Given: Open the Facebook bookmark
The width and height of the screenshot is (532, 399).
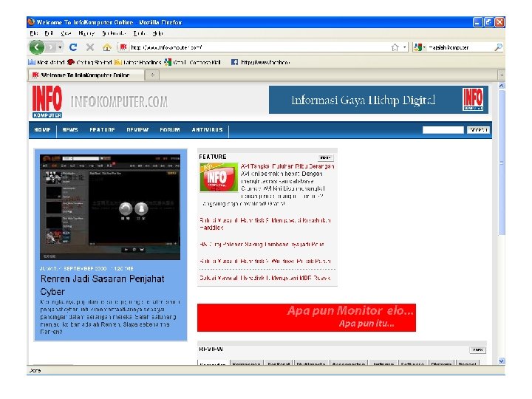Looking at the screenshot, I should coord(260,62).
